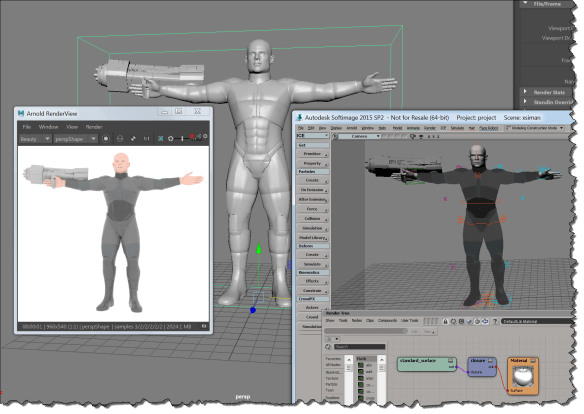The image size is (584, 414).
Task: Click the eye visibility icon in Softimage viewport bar
Action: coord(421,137)
